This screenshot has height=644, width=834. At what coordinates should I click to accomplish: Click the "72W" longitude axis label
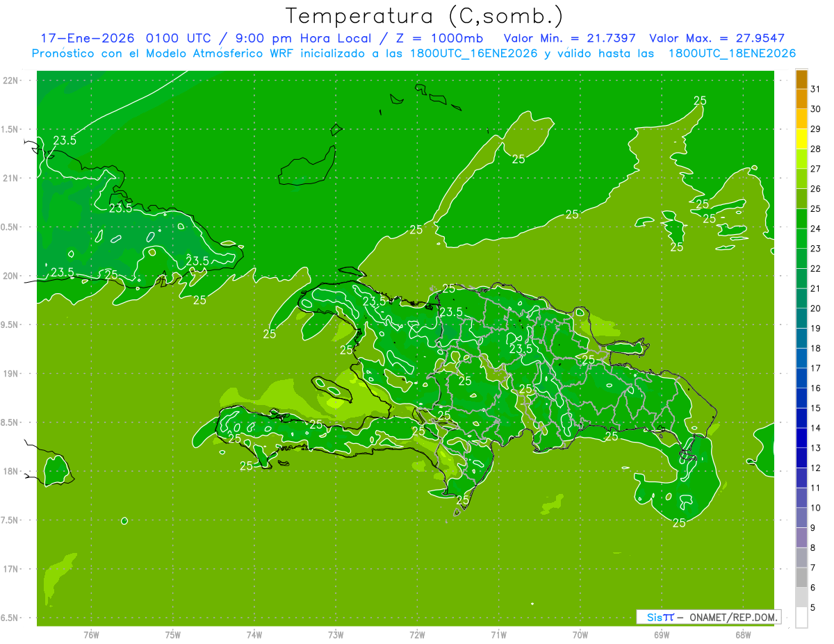tap(418, 635)
